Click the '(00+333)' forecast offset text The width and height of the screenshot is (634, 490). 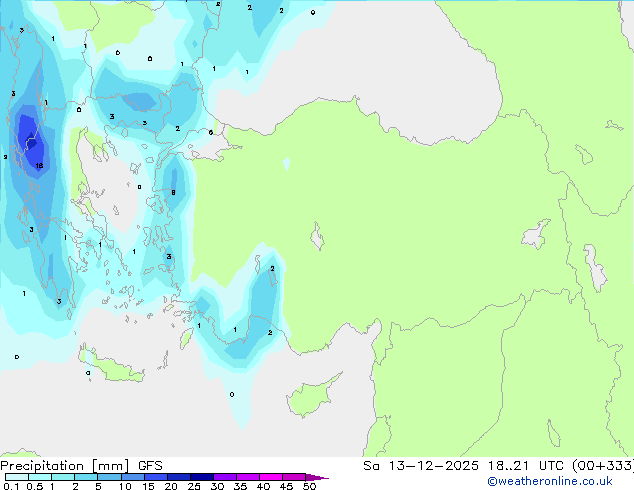[x=603, y=466]
